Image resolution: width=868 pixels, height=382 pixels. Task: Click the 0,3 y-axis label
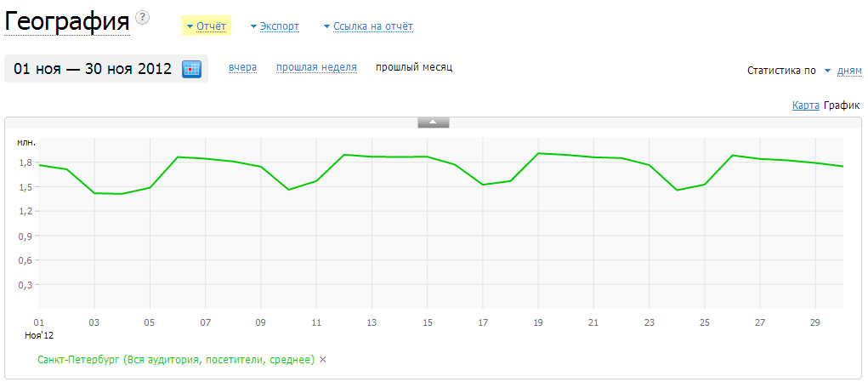[26, 284]
